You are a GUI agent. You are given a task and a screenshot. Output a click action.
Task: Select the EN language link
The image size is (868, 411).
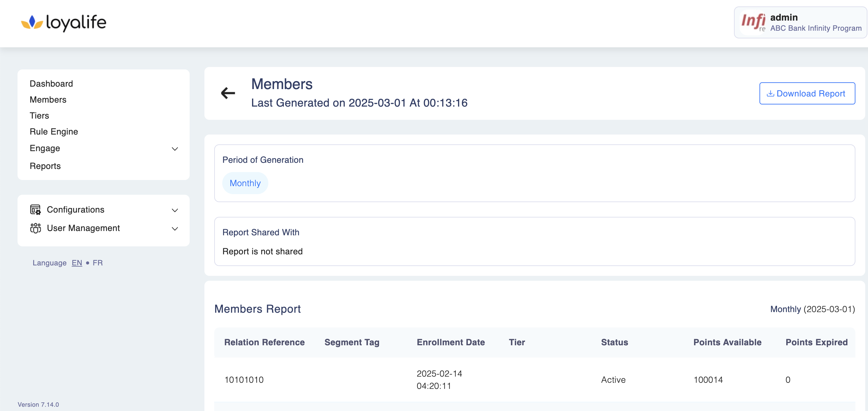77,263
